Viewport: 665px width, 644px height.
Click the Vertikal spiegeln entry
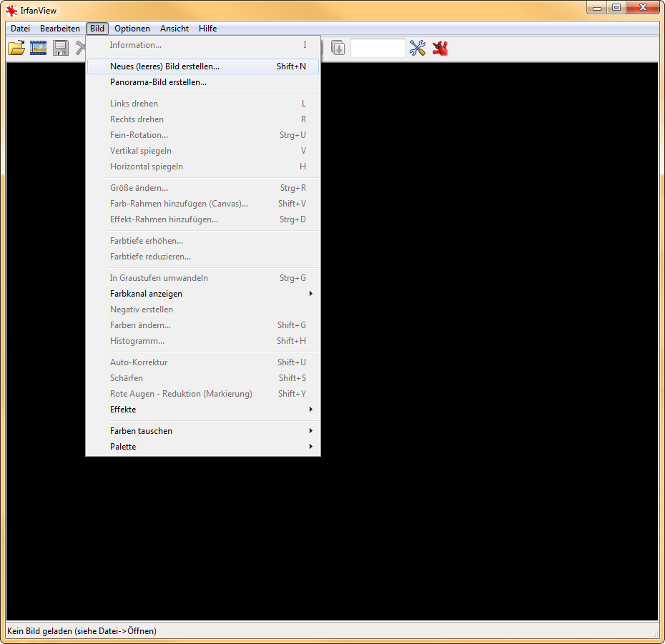click(203, 151)
